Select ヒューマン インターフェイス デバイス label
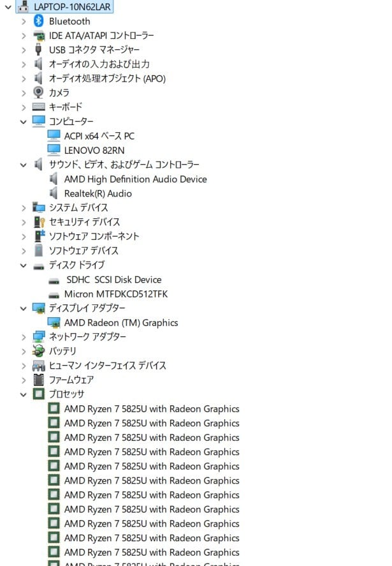 pyautogui.click(x=108, y=366)
